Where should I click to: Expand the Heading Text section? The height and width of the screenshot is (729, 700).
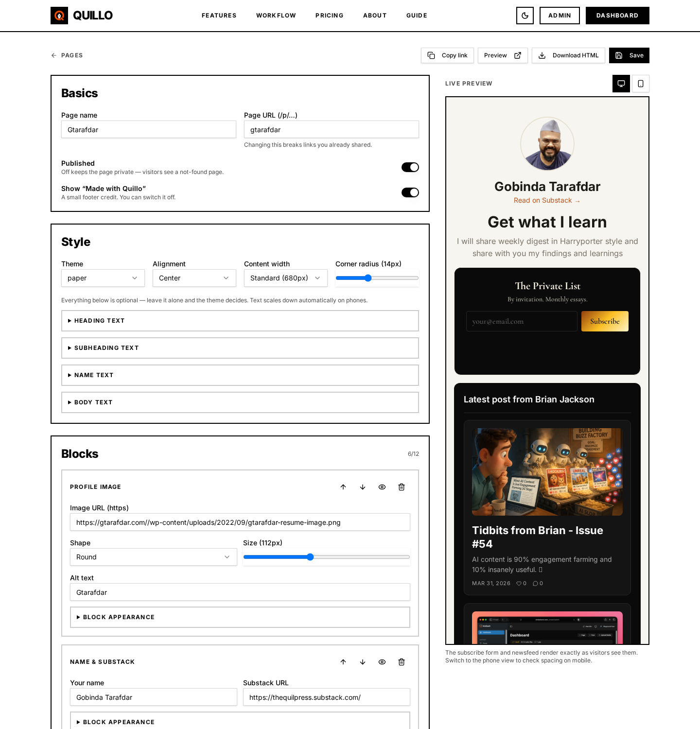tap(240, 321)
